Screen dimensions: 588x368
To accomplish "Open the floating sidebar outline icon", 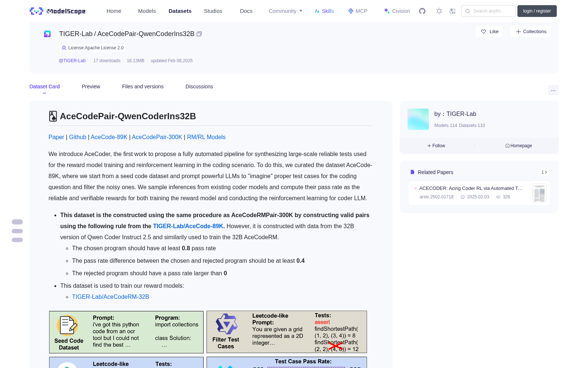I will point(17,231).
